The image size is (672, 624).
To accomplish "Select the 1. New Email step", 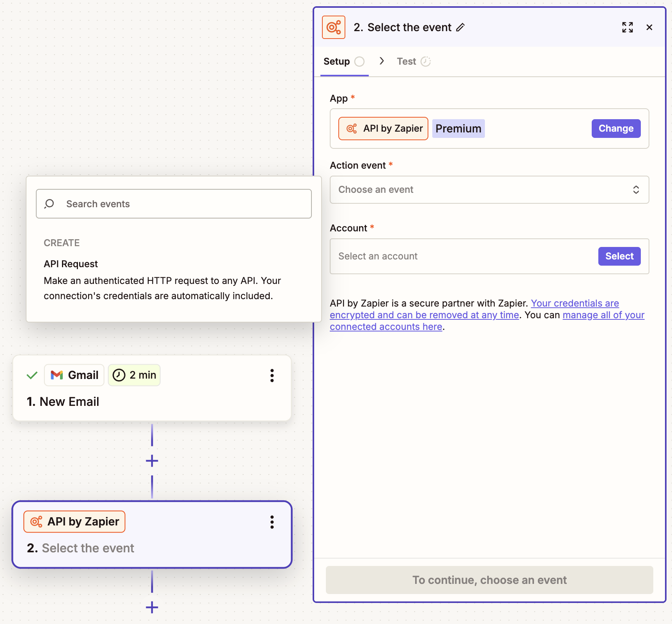I will pyautogui.click(x=152, y=388).
